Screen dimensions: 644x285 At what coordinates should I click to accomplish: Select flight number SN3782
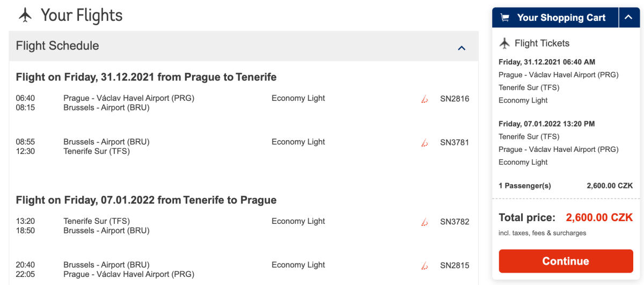(455, 222)
